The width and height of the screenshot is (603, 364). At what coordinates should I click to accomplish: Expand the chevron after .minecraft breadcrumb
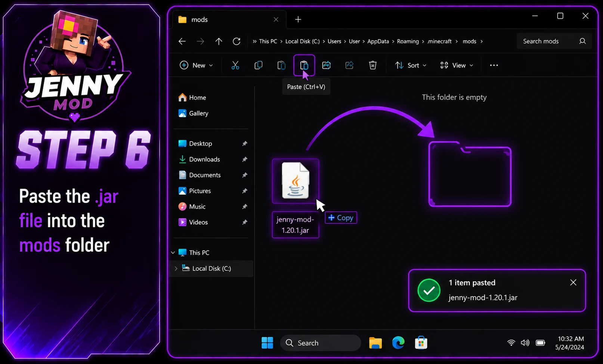[x=457, y=41]
